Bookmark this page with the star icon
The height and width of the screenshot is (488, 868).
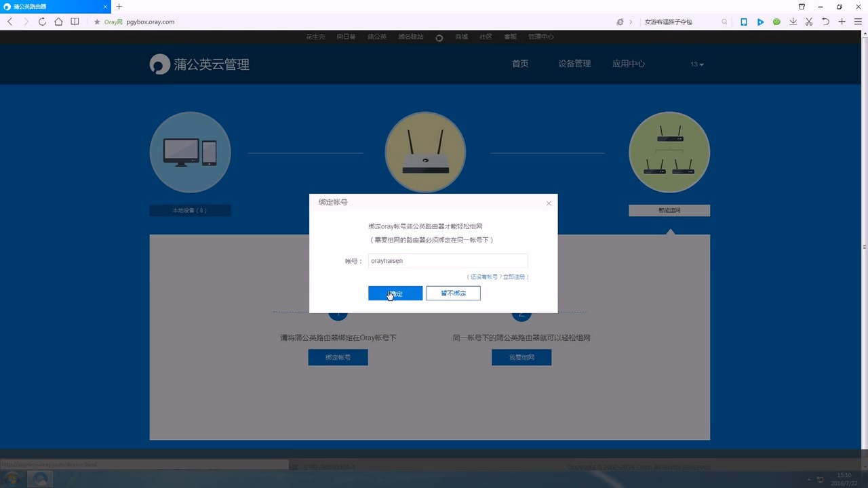[x=97, y=22]
